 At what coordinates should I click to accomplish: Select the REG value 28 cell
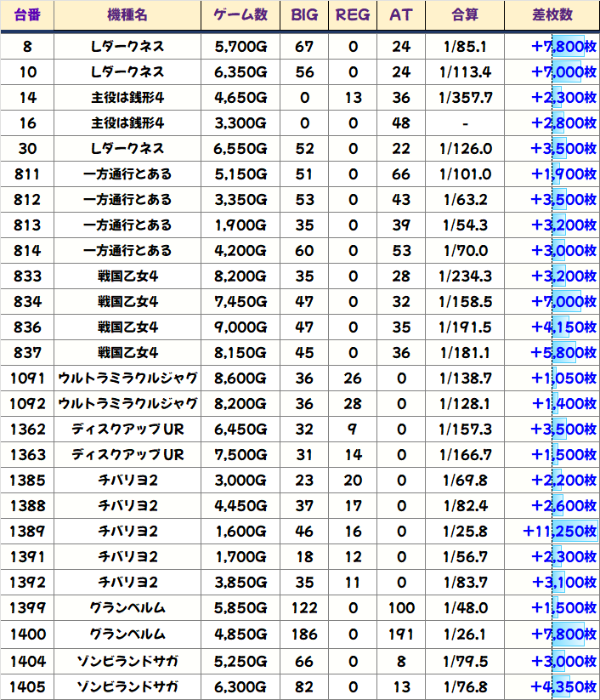(353, 403)
